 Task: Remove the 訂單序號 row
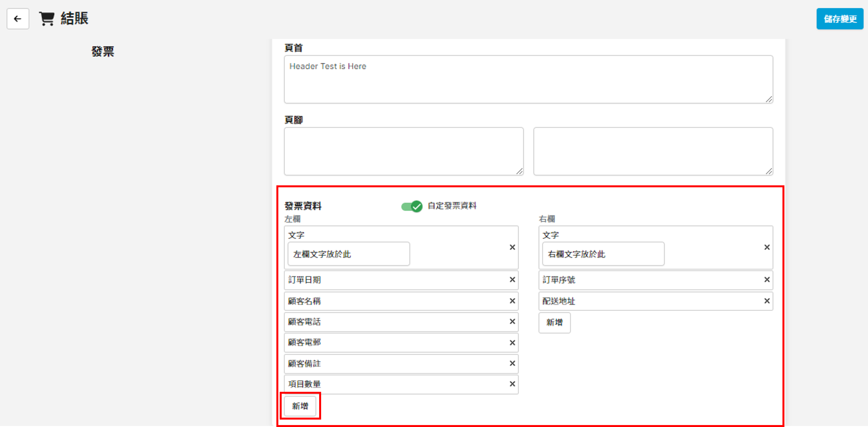[767, 280]
